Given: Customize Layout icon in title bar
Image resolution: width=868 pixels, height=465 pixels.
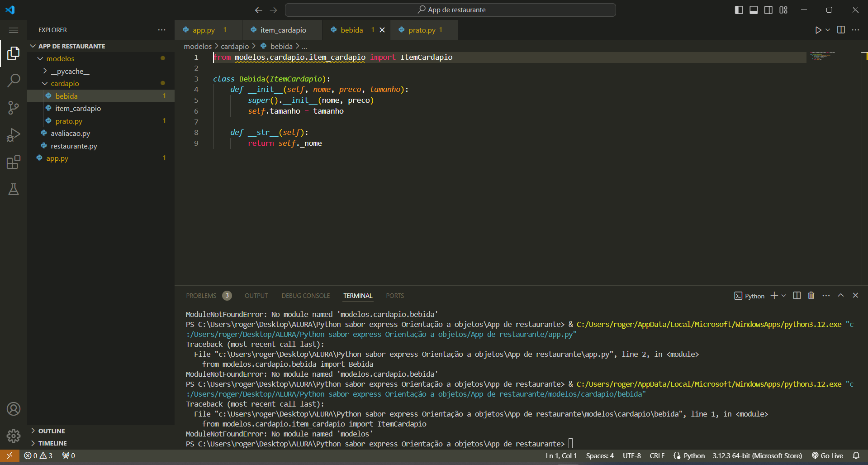Looking at the screenshot, I should [x=783, y=10].
